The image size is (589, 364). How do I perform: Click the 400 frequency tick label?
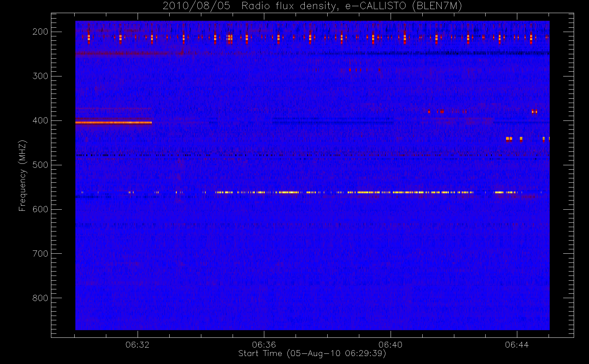click(x=40, y=120)
